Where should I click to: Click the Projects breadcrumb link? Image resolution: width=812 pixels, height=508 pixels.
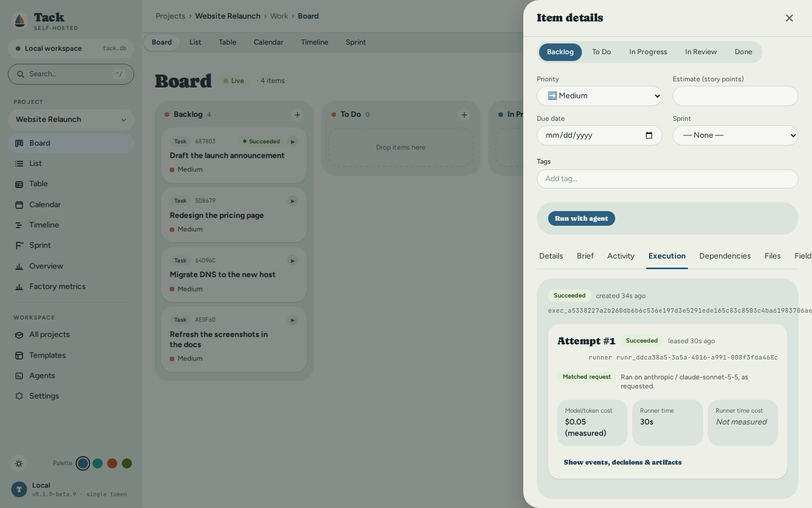pos(170,16)
